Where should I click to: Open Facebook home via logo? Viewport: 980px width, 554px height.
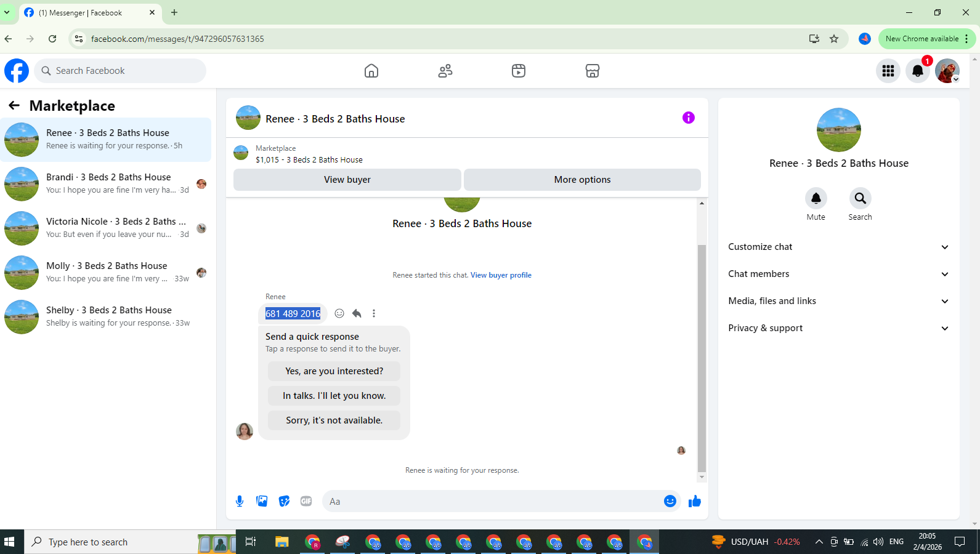coord(17,71)
